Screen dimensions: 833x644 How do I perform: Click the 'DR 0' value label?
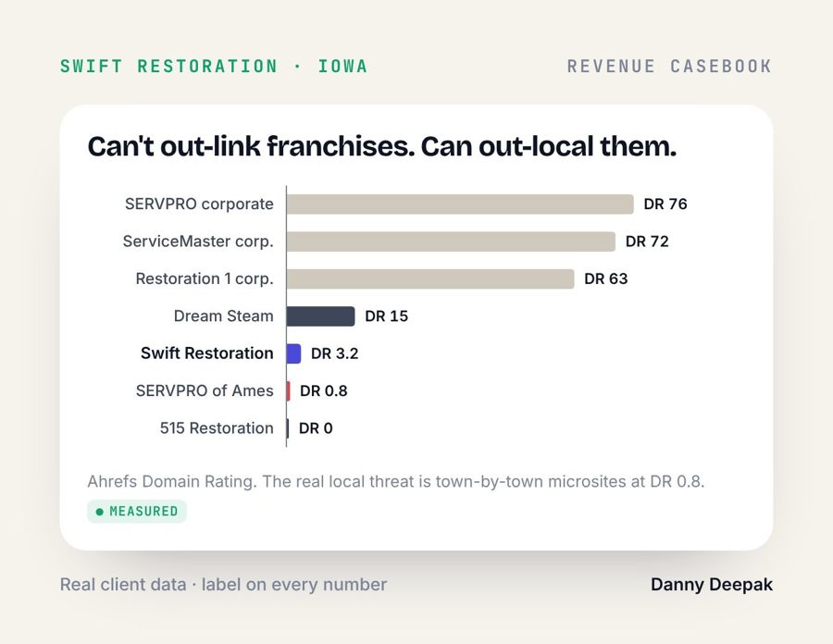coord(316,427)
